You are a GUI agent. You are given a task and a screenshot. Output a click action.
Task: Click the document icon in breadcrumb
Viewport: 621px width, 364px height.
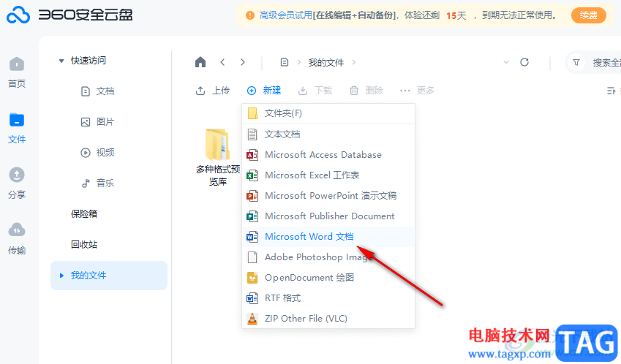[x=285, y=62]
